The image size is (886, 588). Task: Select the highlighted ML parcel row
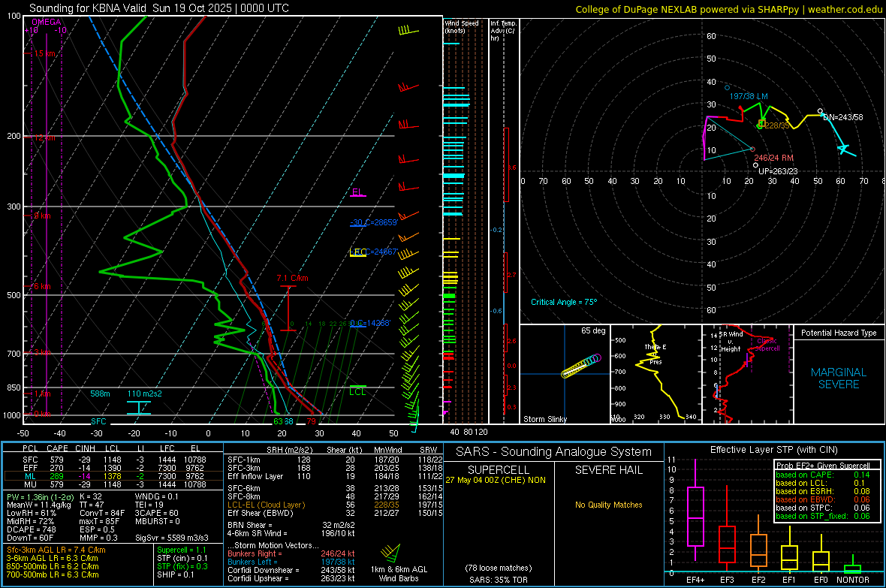(x=113, y=476)
